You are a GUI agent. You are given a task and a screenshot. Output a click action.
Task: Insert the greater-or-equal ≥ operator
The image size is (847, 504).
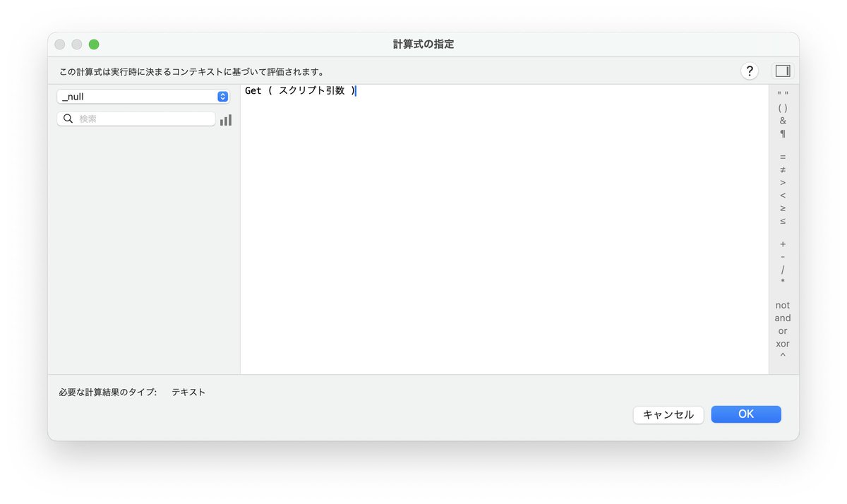(x=783, y=208)
